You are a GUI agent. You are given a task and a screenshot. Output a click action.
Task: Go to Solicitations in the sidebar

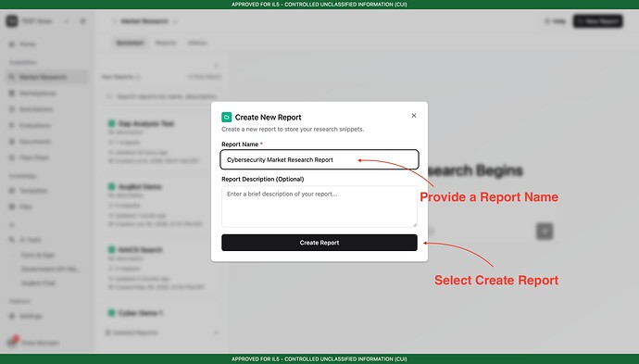[31, 109]
